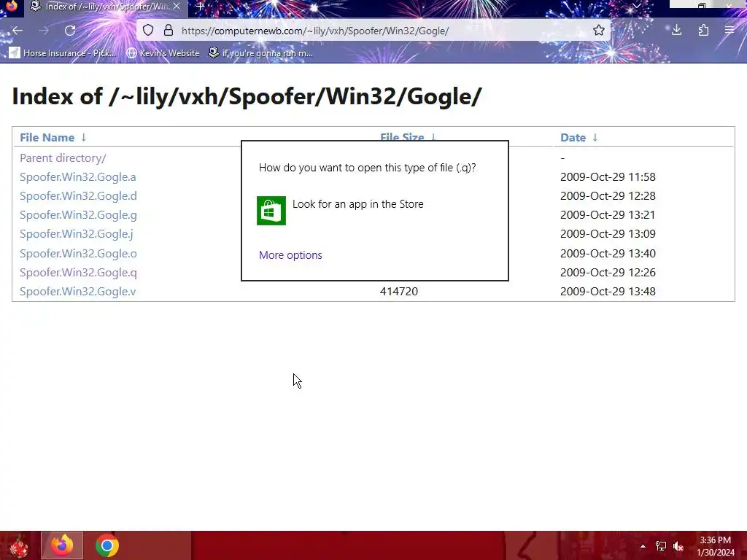
Task: Open the Start button on the taskbar
Action: [18, 546]
